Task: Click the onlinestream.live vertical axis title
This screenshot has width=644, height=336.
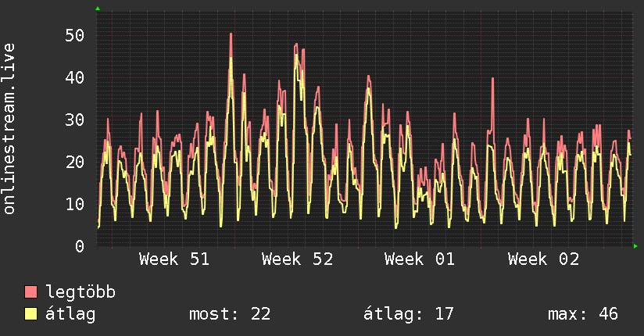Action: pos(9,129)
